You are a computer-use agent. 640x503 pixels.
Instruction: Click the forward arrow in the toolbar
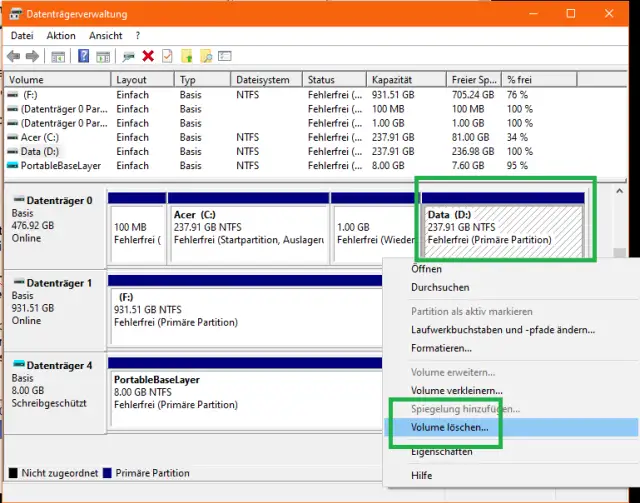coord(33,56)
